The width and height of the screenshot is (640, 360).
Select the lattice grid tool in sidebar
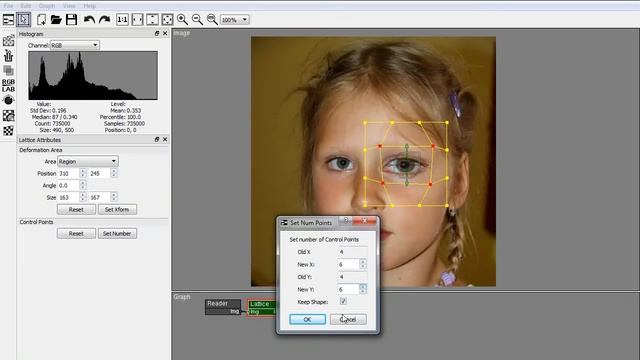click(x=8, y=40)
